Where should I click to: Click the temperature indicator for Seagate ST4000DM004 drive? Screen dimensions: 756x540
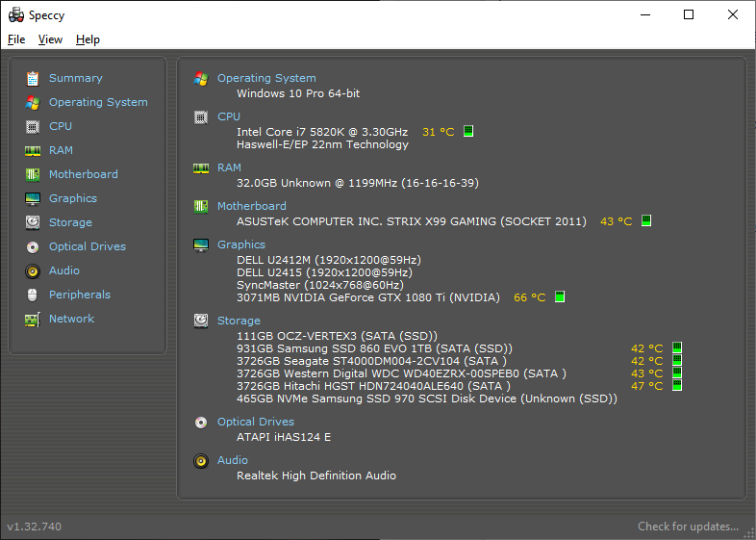click(677, 361)
